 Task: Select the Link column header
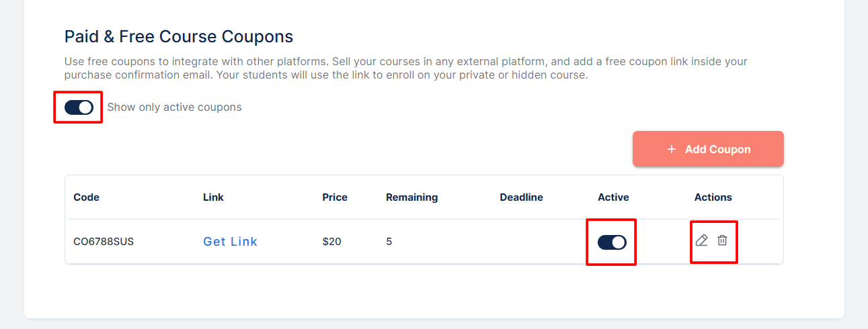tap(213, 197)
